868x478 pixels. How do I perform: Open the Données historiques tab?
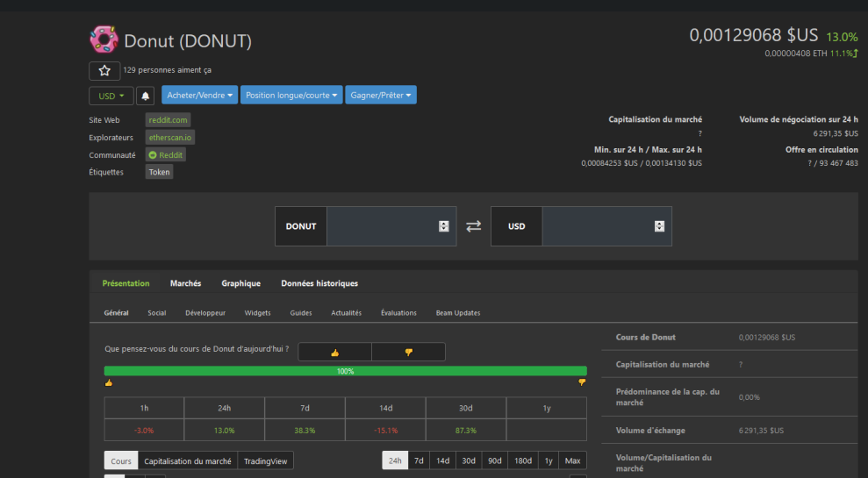(319, 283)
